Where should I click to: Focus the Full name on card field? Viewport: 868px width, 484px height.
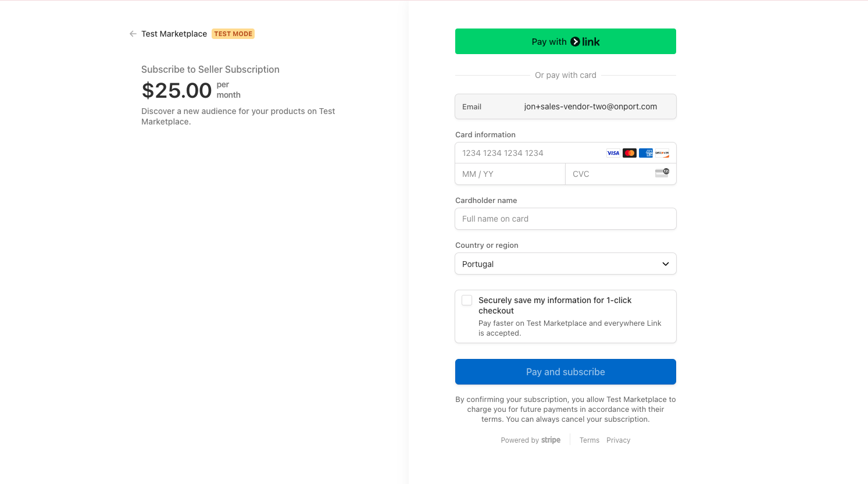pyautogui.click(x=566, y=219)
